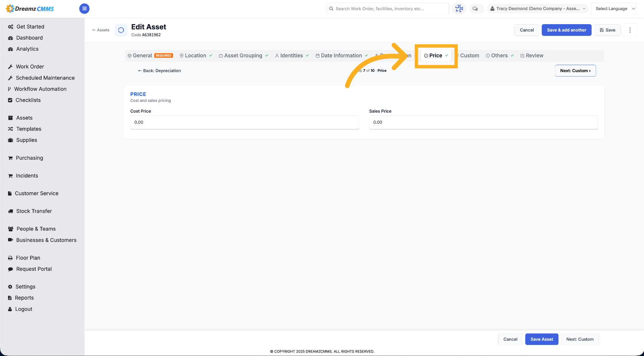Open the chat messages icon
Image resolution: width=644 pixels, height=356 pixels.
coord(475,9)
